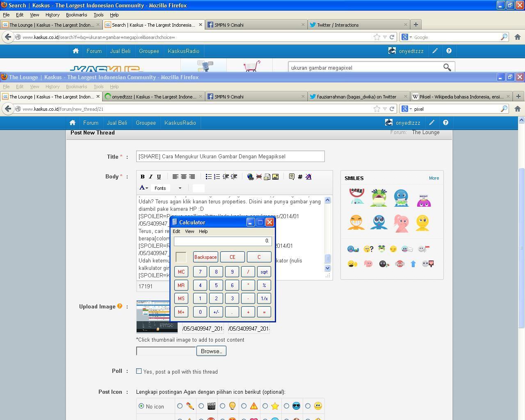Switch to Twitter / Interactions tab in back window
Screen dimensions: 525x420
click(x=358, y=25)
